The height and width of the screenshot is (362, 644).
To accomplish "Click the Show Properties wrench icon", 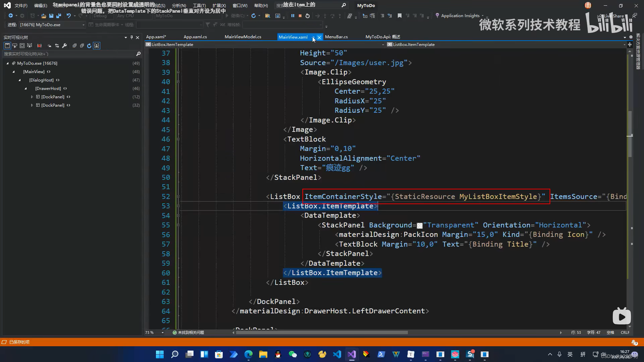I will [64, 46].
